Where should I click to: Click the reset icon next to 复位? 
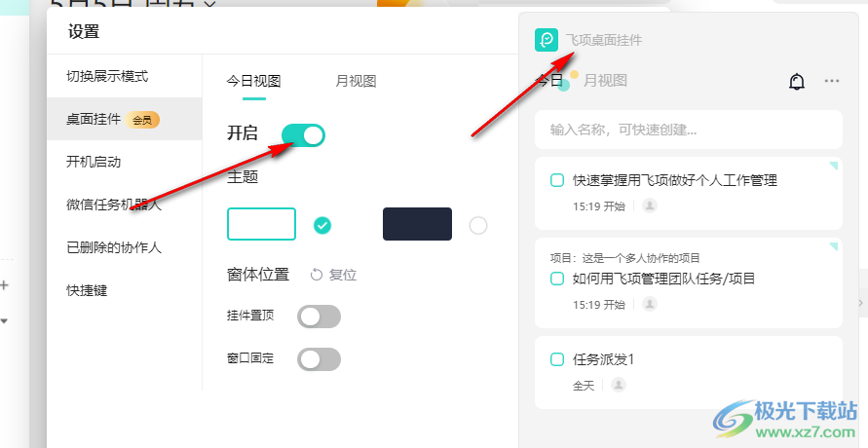(316, 275)
